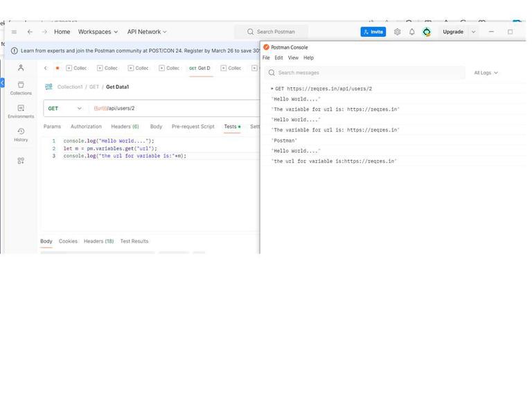Screen dimensions: 532x399
Task: Click the first 'Hello World....' console log entry
Action: click(x=296, y=99)
